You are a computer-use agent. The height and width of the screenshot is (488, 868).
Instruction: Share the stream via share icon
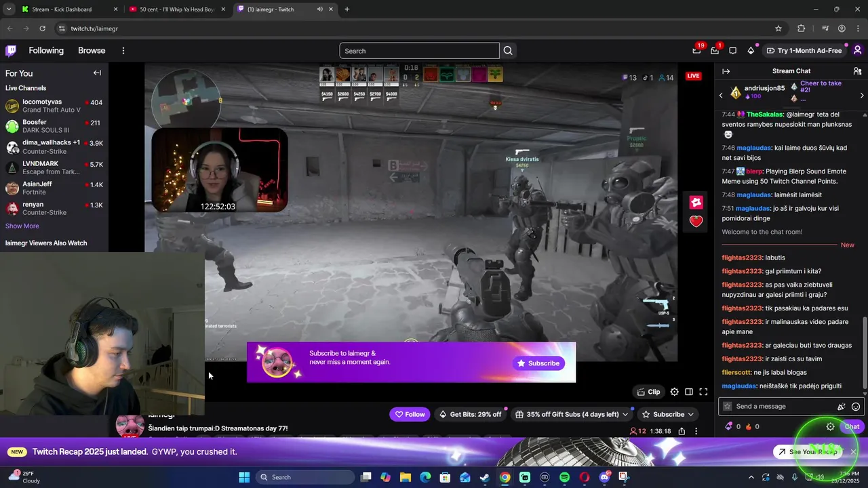click(682, 431)
